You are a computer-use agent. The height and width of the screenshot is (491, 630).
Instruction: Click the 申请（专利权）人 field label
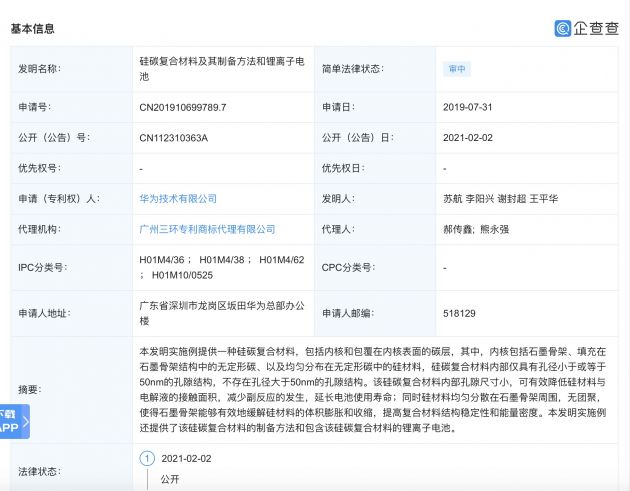pyautogui.click(x=59, y=198)
